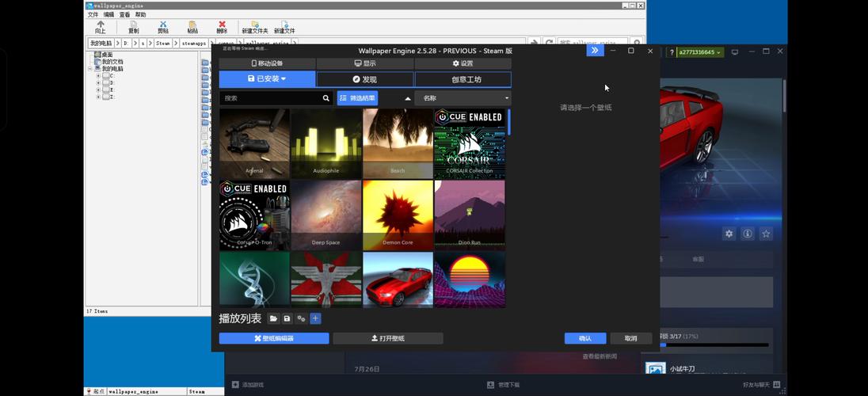The height and width of the screenshot is (396, 868).
Task: Collapse the 我的电脑 tree node
Action: (90, 69)
